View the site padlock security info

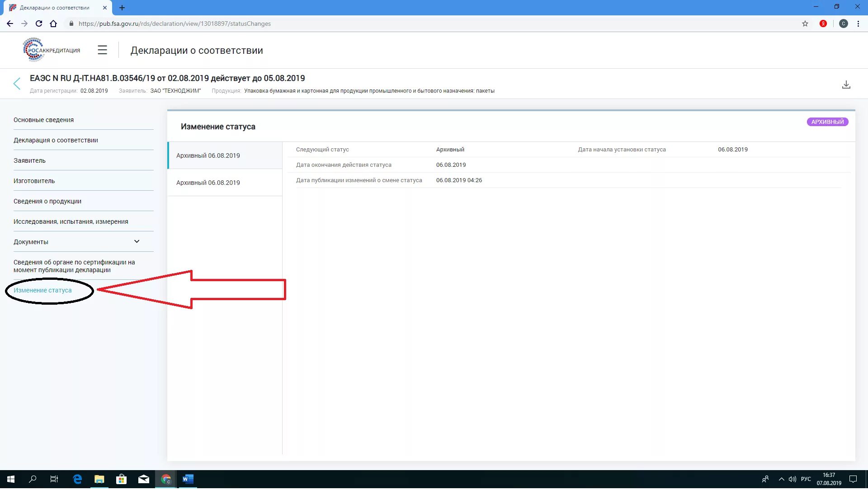(71, 24)
